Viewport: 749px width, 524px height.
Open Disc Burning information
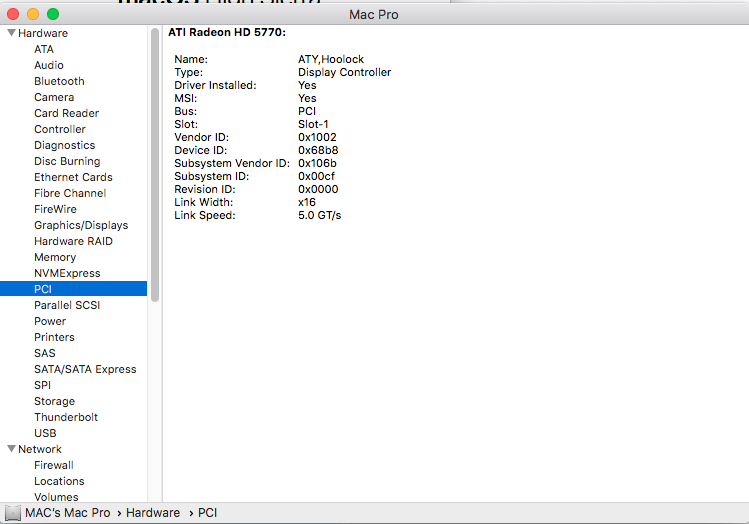point(67,161)
